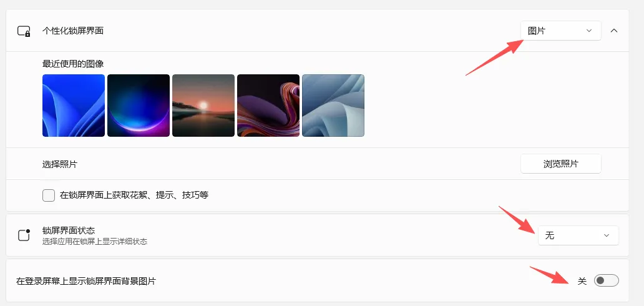Select the purple colorful ribbon thumbnail

[268, 106]
